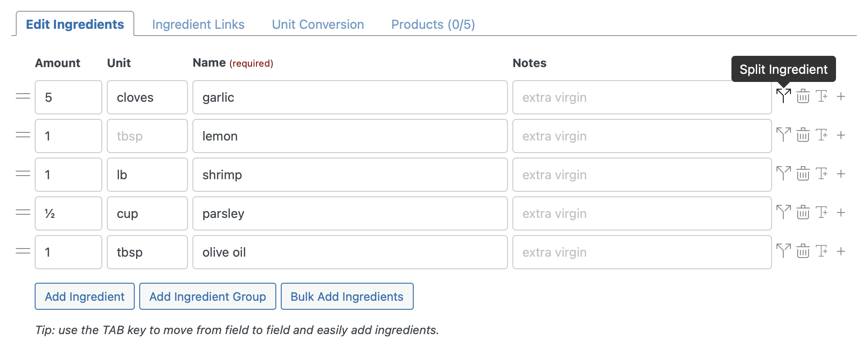868x353 pixels.
Task: Open the Unit Conversion tab
Action: pos(318,24)
